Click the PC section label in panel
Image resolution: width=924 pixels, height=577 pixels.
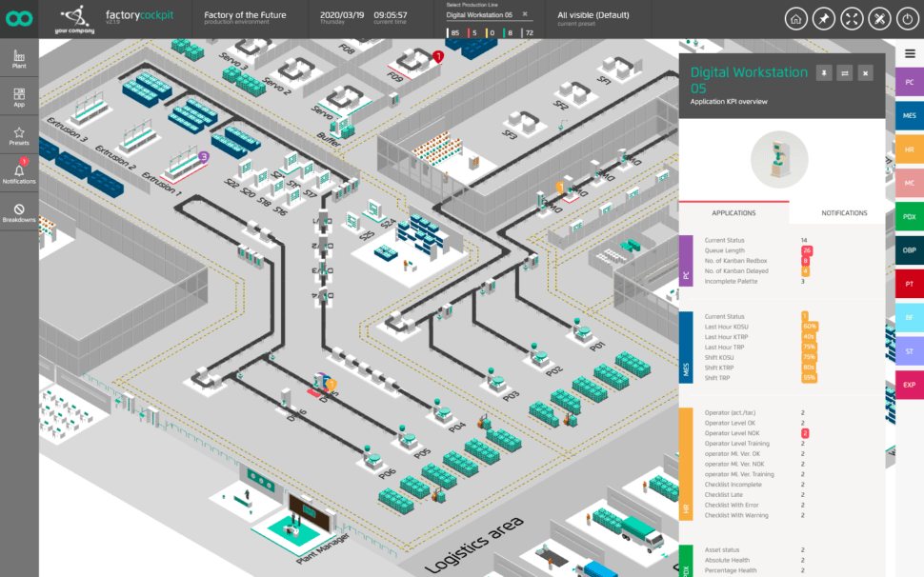click(686, 261)
